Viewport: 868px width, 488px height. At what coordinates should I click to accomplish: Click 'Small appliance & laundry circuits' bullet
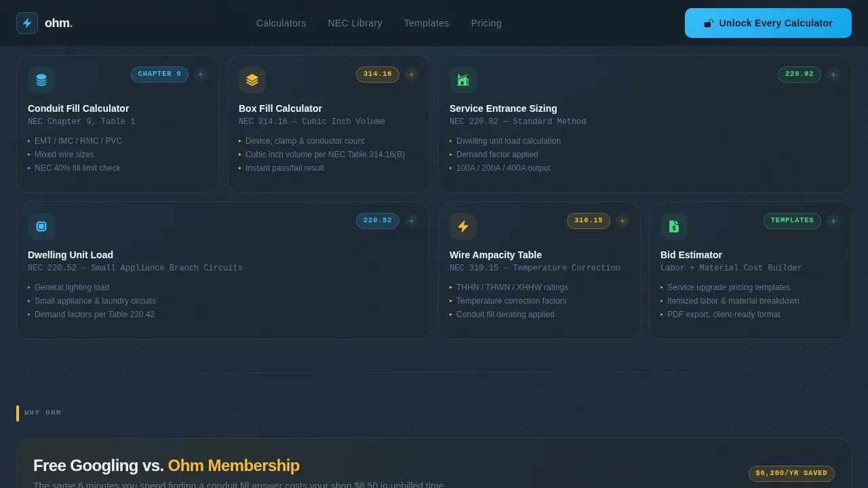(95, 301)
